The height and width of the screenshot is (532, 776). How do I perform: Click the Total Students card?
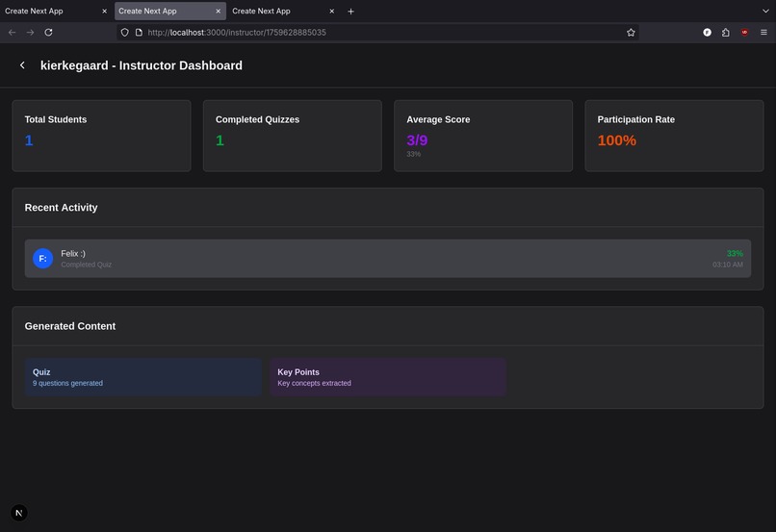(x=101, y=136)
